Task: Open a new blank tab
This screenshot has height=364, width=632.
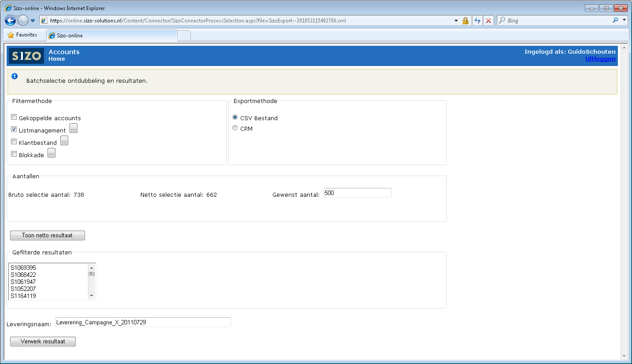Action: pos(184,36)
